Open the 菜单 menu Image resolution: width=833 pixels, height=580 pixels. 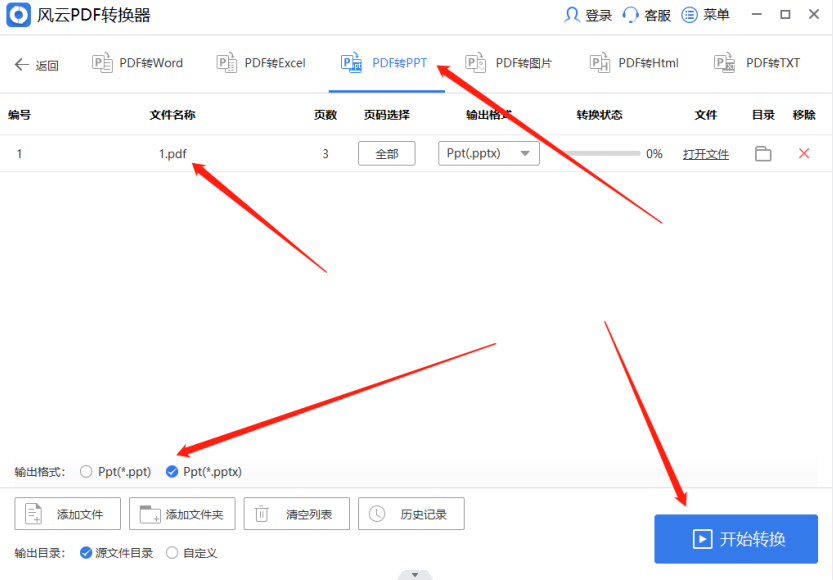click(706, 15)
